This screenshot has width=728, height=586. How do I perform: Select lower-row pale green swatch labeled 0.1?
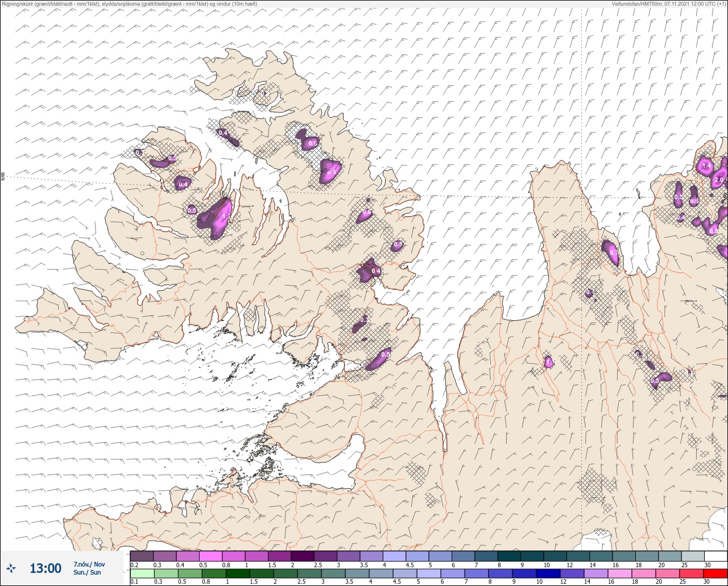point(142,573)
